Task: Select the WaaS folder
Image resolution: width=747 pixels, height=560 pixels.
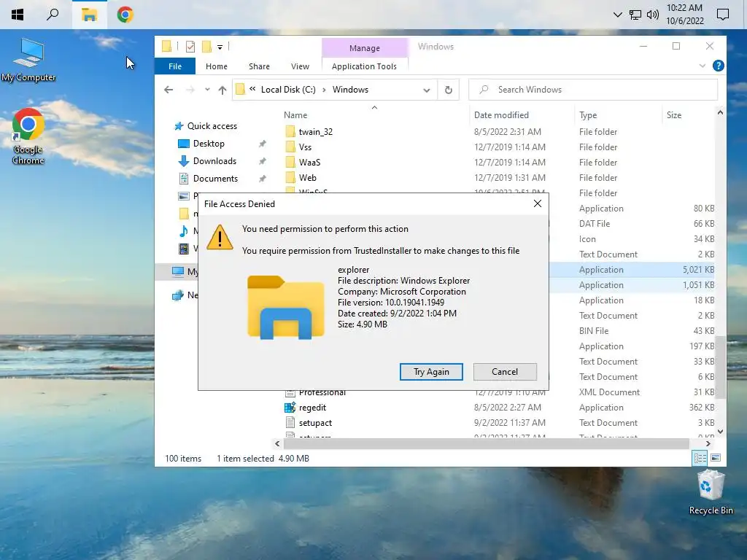Action: [309, 163]
